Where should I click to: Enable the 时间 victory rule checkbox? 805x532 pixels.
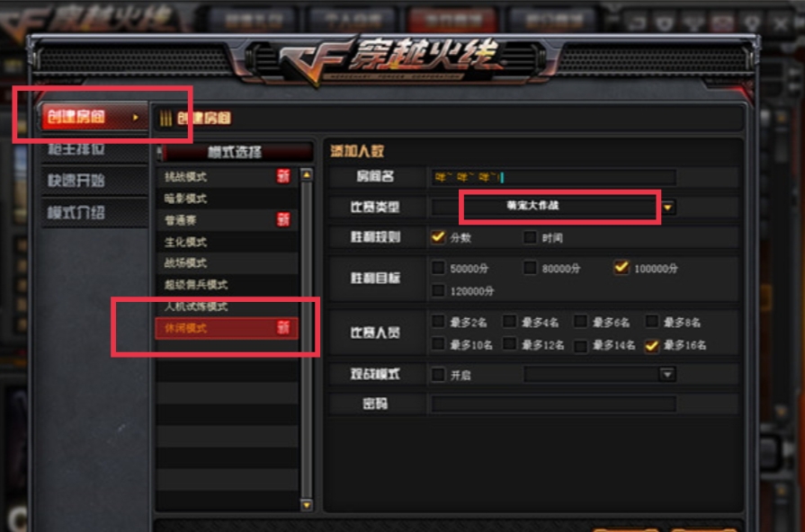(x=530, y=237)
